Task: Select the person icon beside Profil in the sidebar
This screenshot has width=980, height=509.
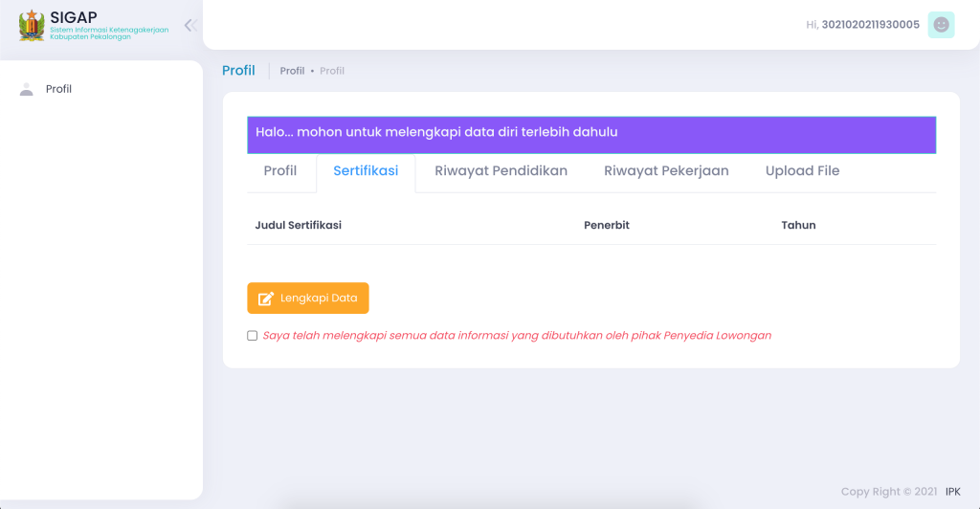Action: pos(26,89)
